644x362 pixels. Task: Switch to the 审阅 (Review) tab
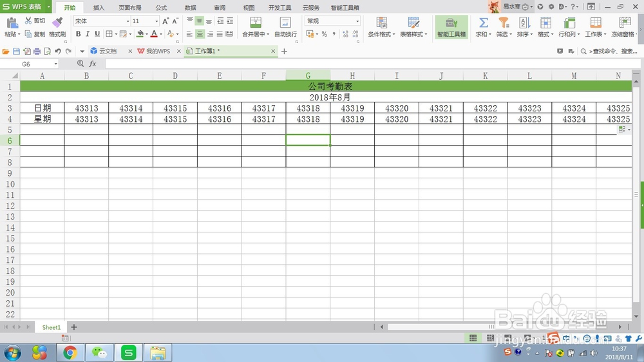pos(220,7)
